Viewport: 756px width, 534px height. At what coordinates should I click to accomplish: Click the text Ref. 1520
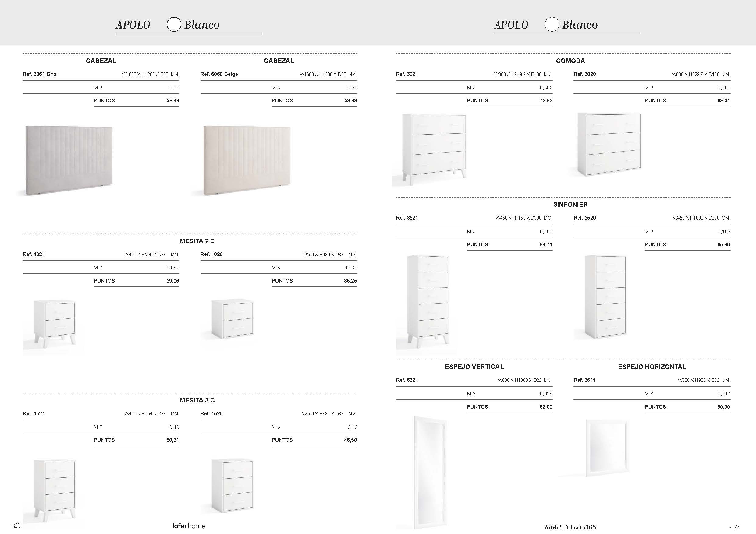coord(211,413)
